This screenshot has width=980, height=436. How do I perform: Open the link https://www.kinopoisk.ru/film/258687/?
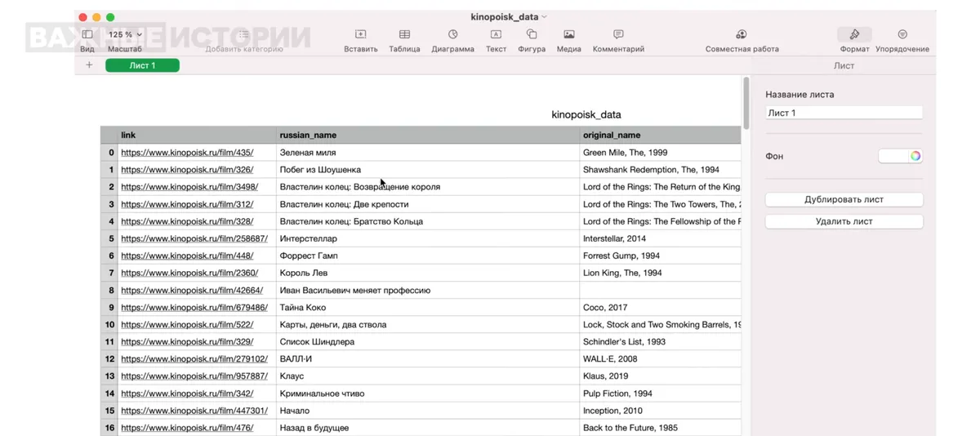pos(194,238)
